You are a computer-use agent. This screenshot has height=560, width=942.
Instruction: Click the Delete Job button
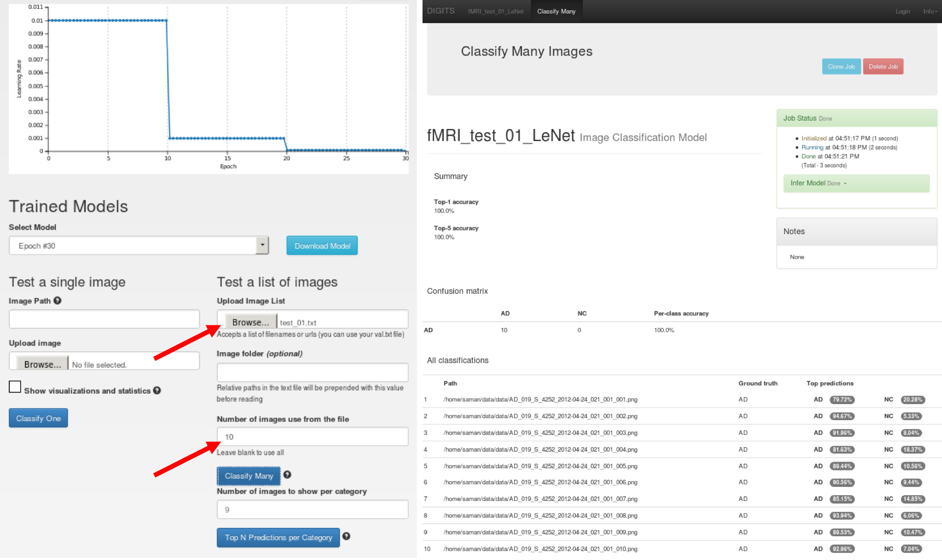click(x=883, y=66)
